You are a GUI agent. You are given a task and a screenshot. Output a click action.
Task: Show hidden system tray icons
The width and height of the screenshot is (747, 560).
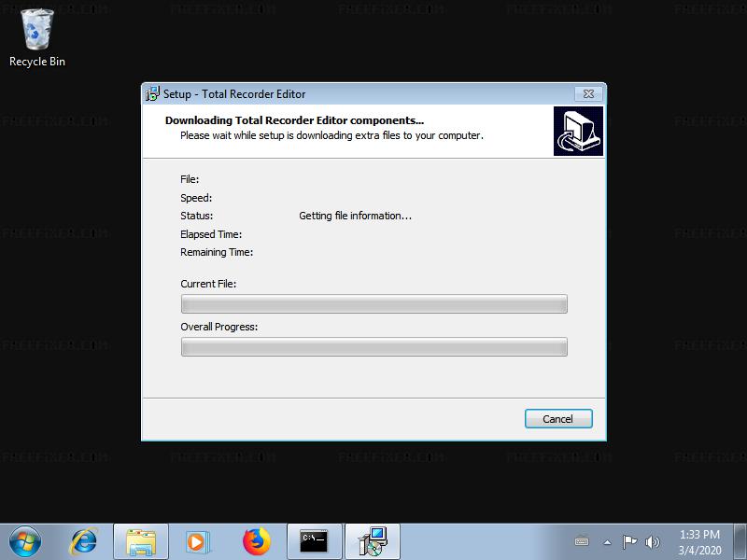[608, 542]
